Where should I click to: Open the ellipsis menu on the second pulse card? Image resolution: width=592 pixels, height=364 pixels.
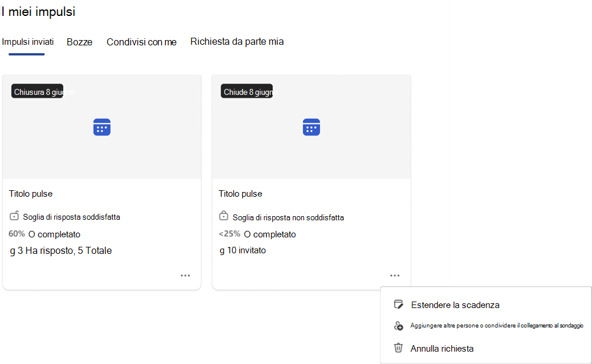[395, 275]
